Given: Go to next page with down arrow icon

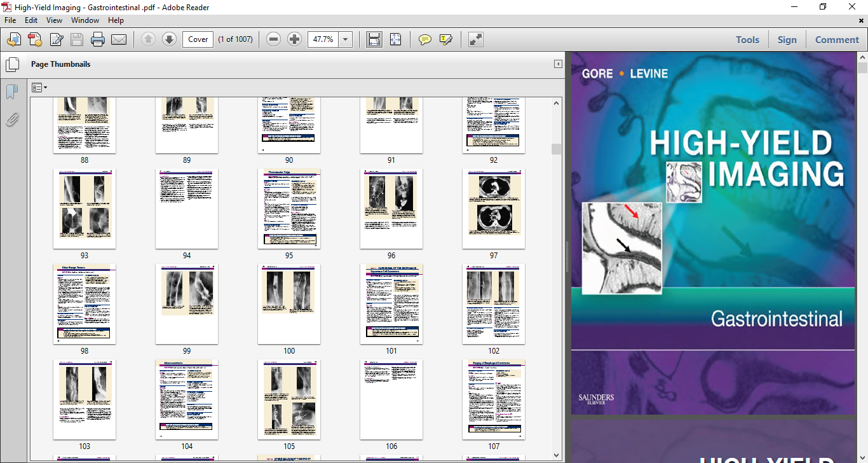Looking at the screenshot, I should click(169, 39).
